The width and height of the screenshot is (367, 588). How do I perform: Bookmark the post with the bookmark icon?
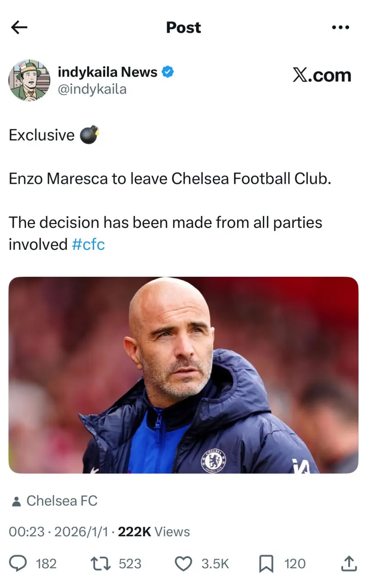click(x=266, y=564)
